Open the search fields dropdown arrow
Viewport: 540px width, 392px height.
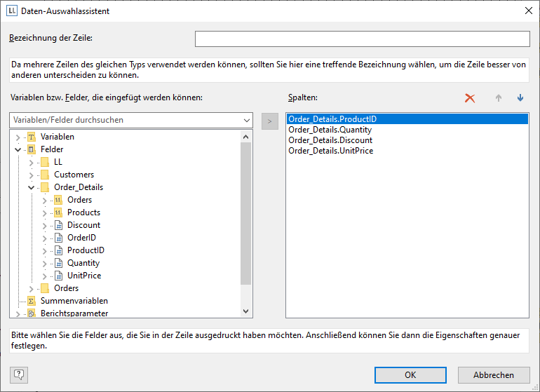[x=245, y=120]
